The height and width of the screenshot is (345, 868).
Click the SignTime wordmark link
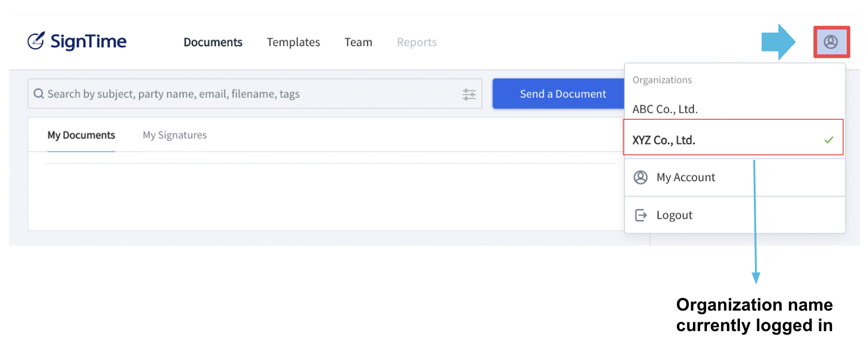(x=89, y=42)
